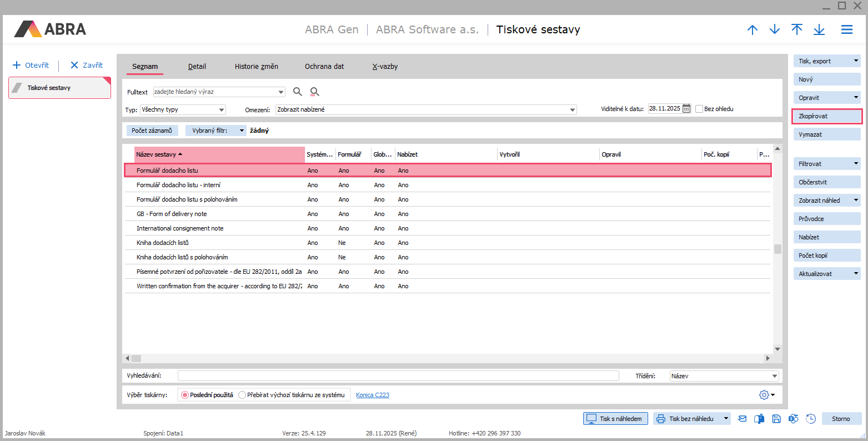The width and height of the screenshot is (868, 441).
Task: Click the scroll right arrow under the list
Action: [x=768, y=358]
